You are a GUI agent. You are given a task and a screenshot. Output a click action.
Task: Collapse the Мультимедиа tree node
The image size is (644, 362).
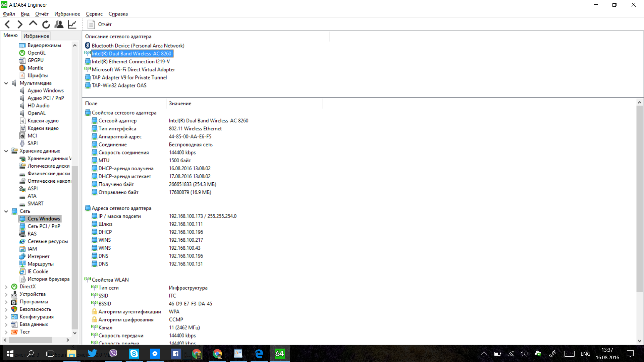(6, 83)
